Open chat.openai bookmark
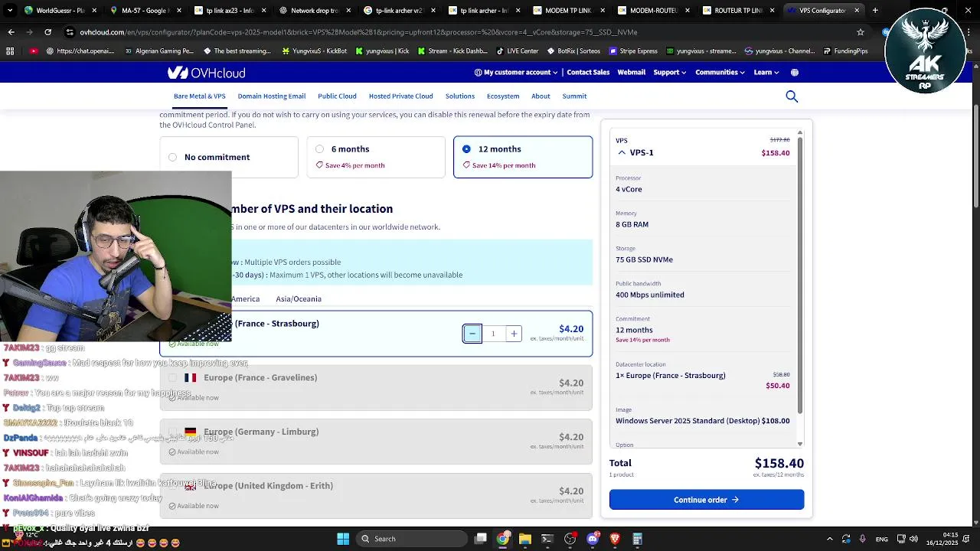Viewport: 980px width, 551px height. tap(80, 51)
